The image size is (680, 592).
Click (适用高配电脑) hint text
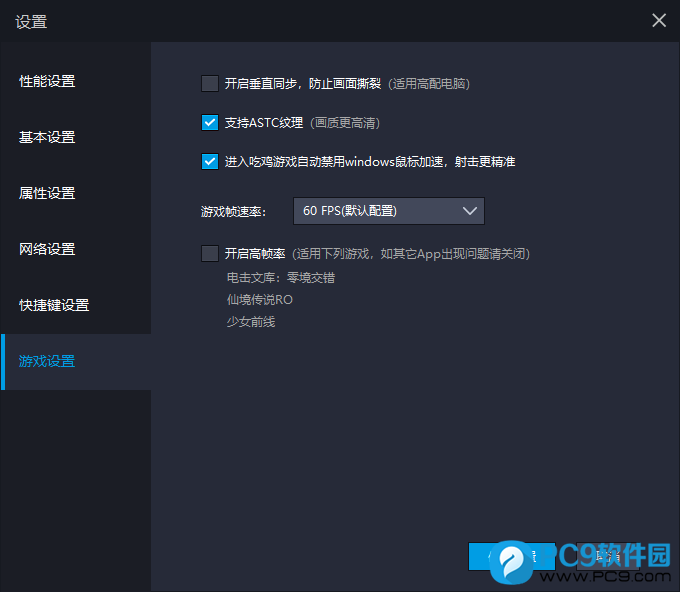[x=428, y=84]
